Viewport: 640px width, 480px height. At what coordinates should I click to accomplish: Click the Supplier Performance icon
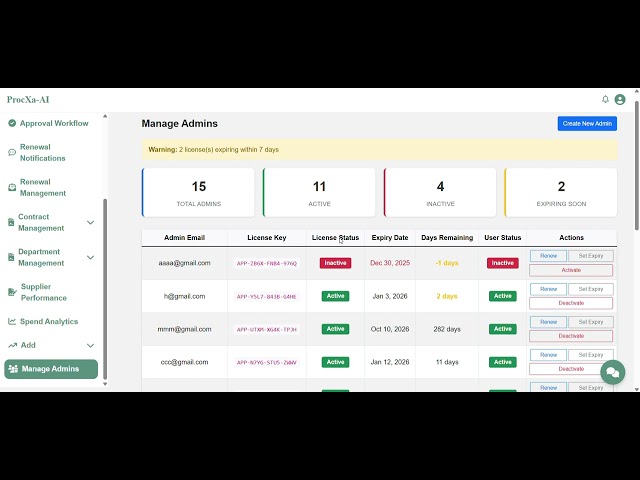pos(12,292)
